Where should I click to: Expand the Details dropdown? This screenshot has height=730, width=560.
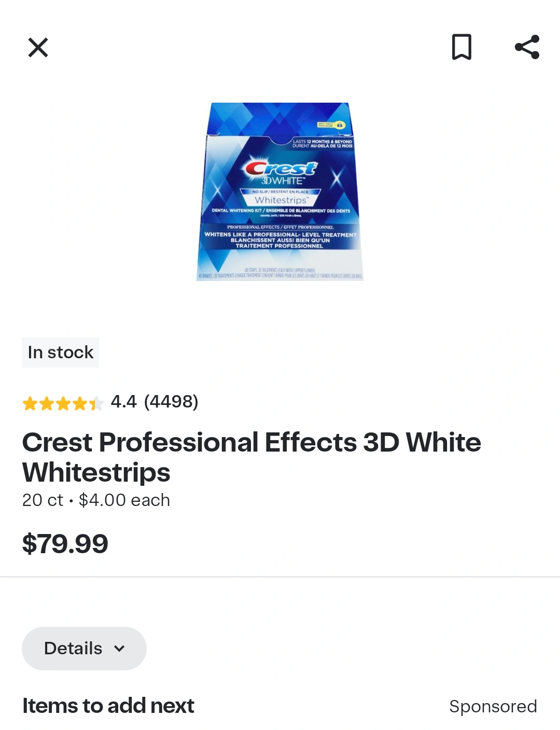(x=84, y=649)
